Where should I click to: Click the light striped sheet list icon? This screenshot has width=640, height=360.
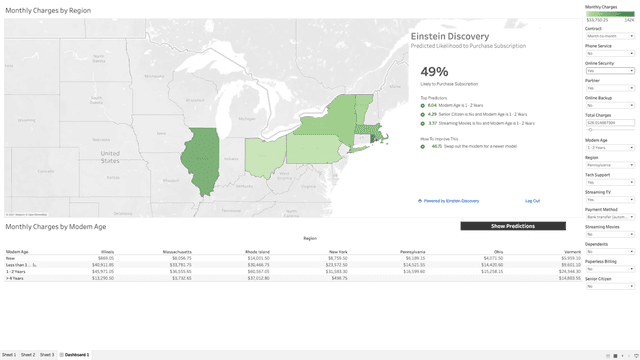(x=608, y=356)
